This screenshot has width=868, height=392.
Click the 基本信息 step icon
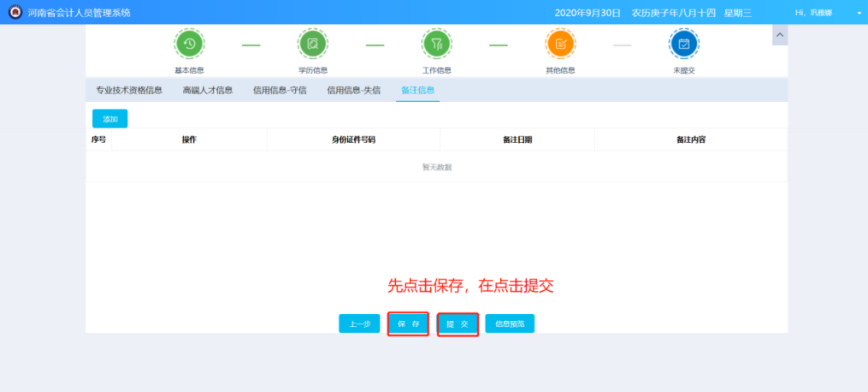point(189,44)
